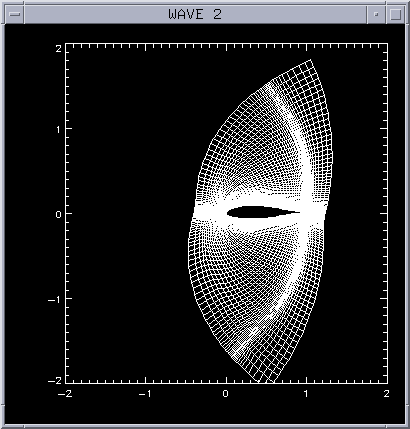Click the y-axis label -2
The height and width of the screenshot is (429, 410).
click(x=55, y=381)
